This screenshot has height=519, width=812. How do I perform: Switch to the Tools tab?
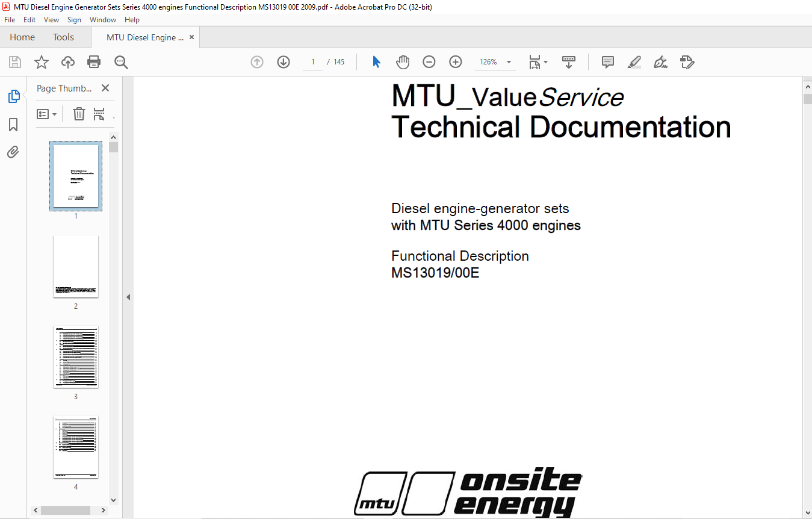[x=63, y=37]
